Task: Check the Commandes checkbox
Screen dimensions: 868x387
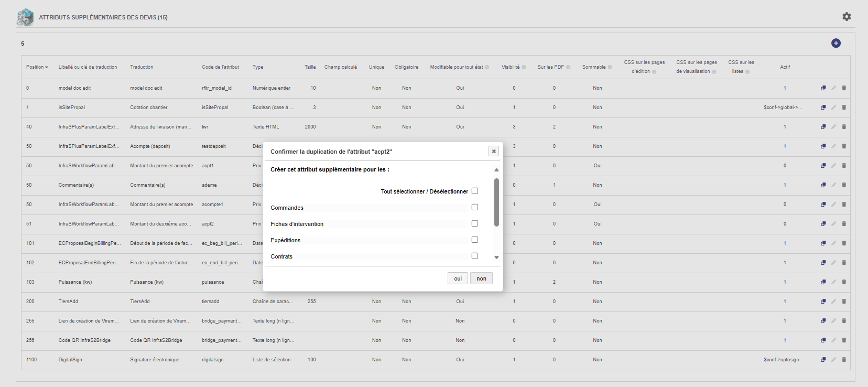Action: coord(475,207)
